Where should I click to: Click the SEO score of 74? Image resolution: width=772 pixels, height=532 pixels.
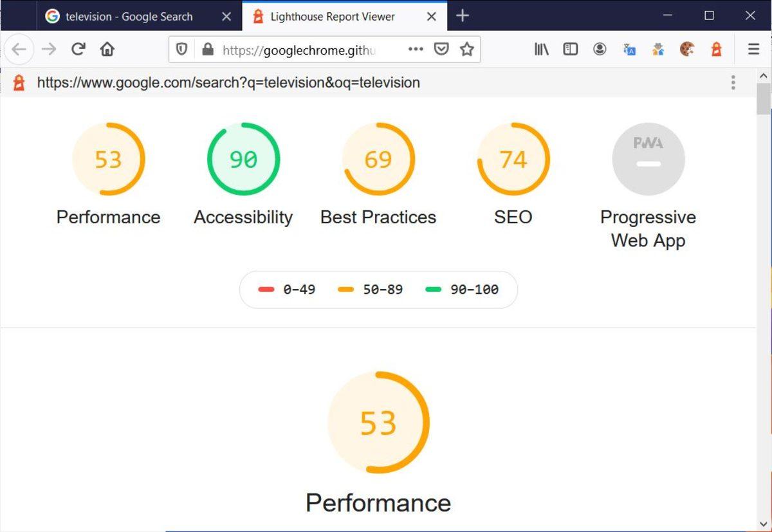pyautogui.click(x=512, y=159)
